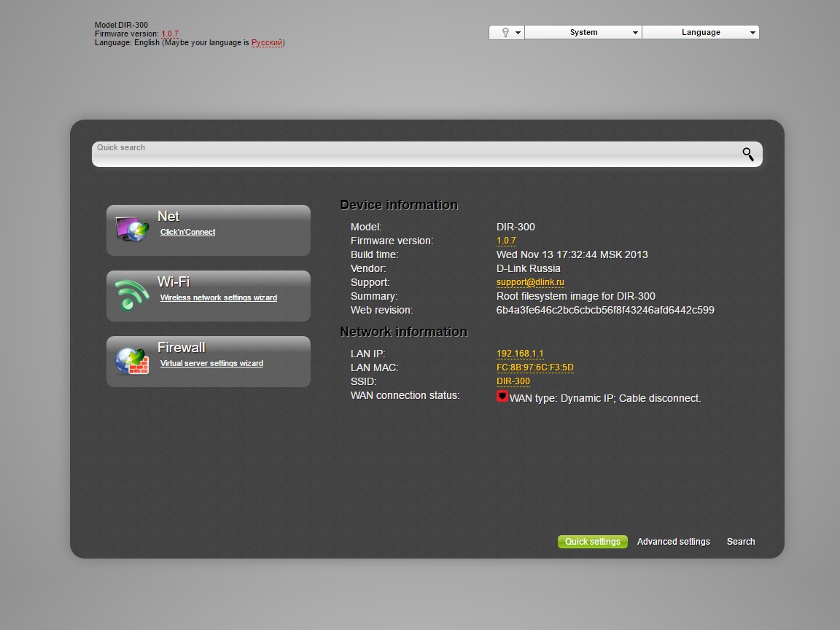Screen dimensions: 840x630
Task: Click the LAN IP 192.168.1.1 link
Action: (520, 354)
